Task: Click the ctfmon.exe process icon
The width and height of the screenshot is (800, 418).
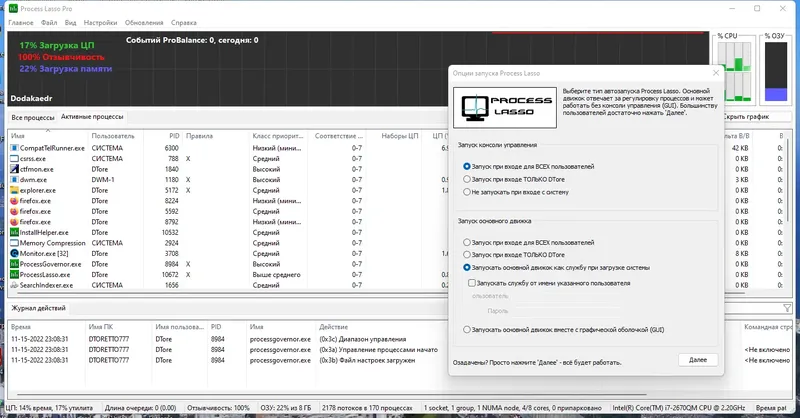Action: (x=14, y=169)
